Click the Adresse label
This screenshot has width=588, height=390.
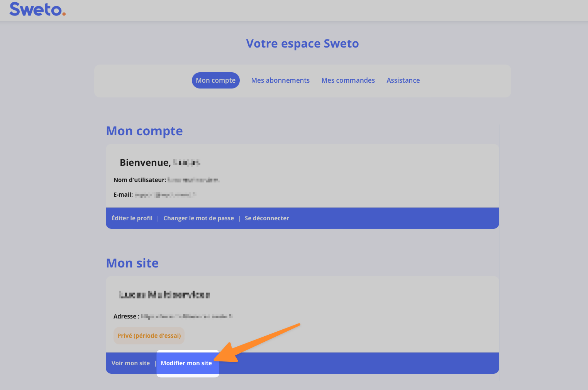126,317
